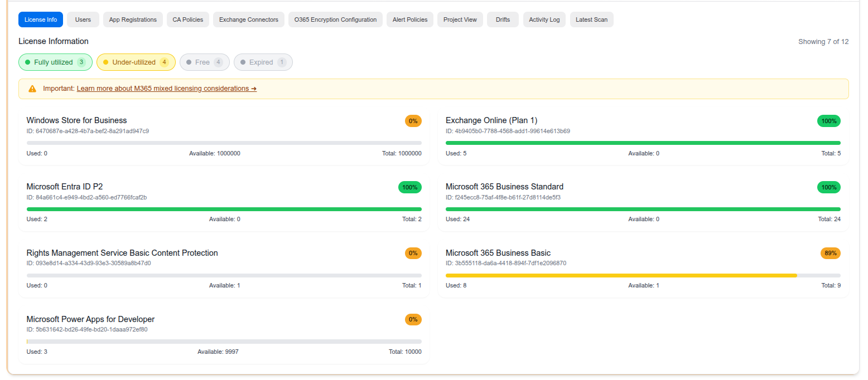Open M365 mixed licensing considerations link
Image resolution: width=868 pixels, height=380 pixels.
pos(166,89)
